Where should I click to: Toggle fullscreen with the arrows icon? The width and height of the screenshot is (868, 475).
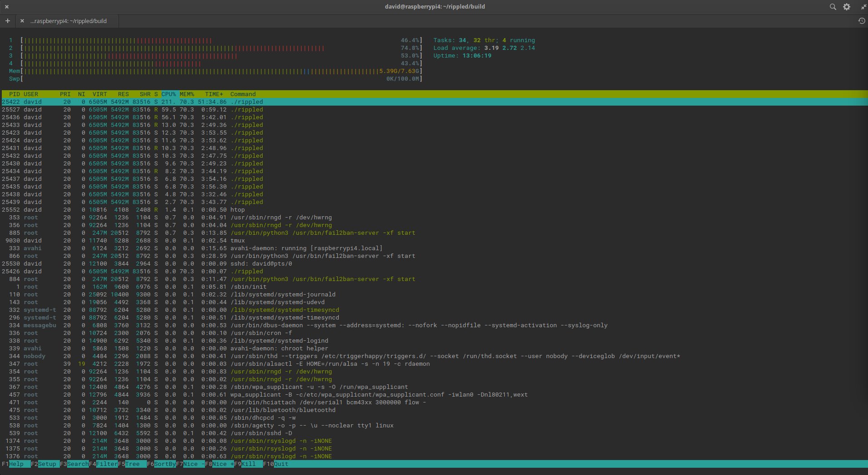(x=863, y=7)
